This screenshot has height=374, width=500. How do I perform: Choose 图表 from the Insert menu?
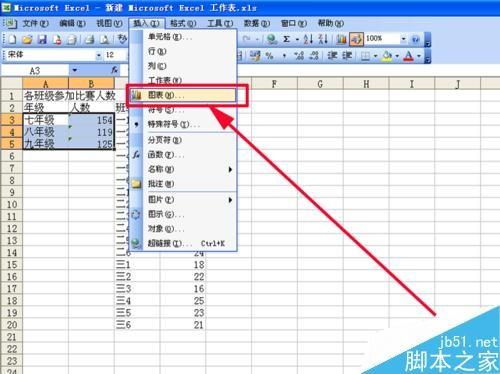click(x=183, y=95)
